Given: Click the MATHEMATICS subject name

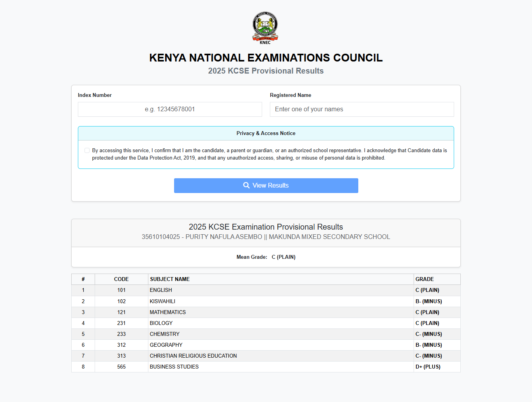Looking at the screenshot, I should [x=167, y=312].
